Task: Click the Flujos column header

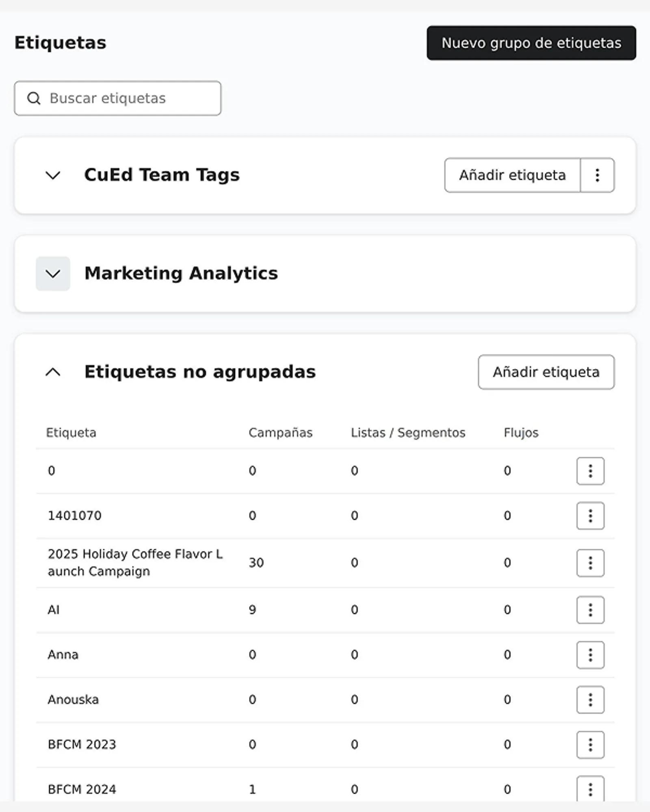Action: point(521,433)
